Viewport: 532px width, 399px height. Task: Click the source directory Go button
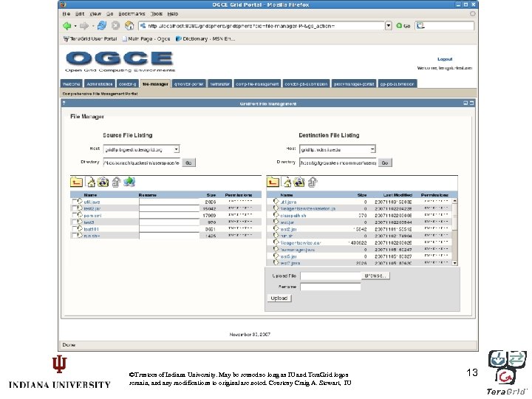188,163
